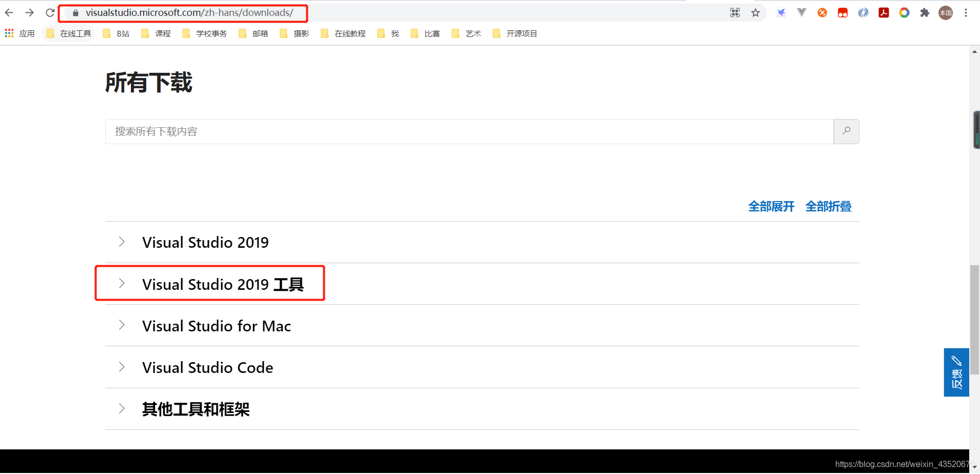Open the 比赛 bookmark folder
The height and width of the screenshot is (474, 980).
[x=425, y=33]
